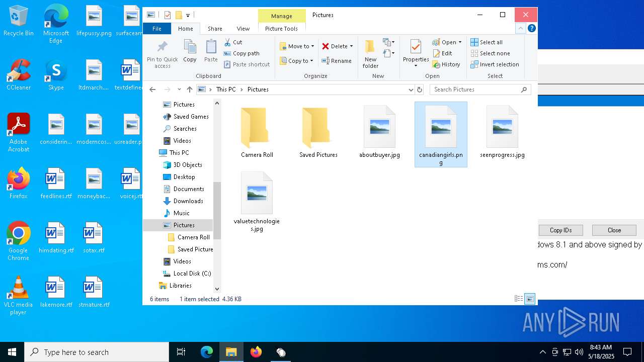Open the Picture Tools tab
This screenshot has height=362, width=644.
click(x=281, y=29)
